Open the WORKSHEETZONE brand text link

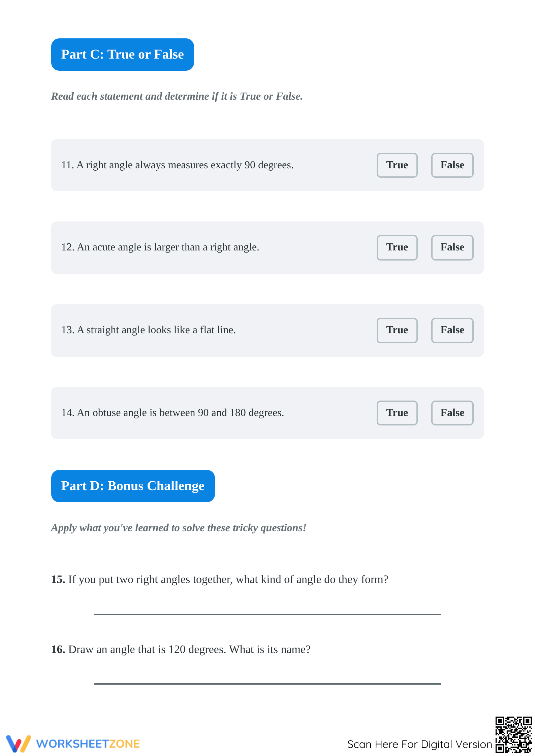click(88, 744)
